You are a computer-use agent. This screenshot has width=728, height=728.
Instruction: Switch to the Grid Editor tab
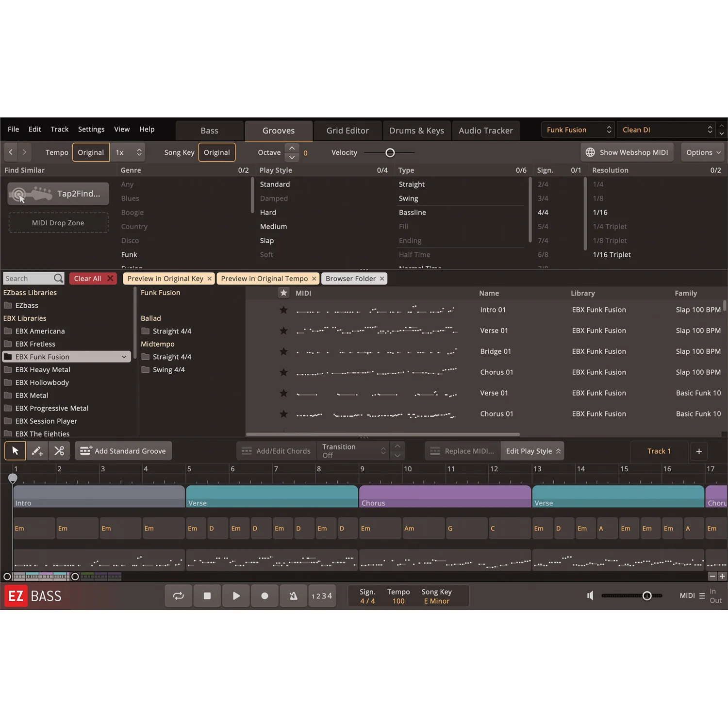(347, 131)
